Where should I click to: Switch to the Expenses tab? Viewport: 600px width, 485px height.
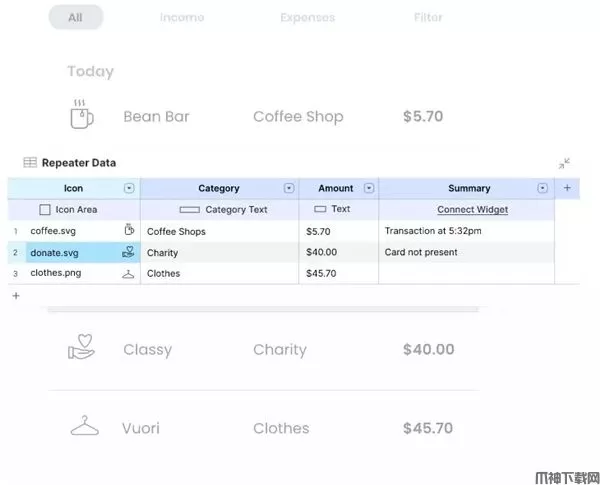pos(307,17)
